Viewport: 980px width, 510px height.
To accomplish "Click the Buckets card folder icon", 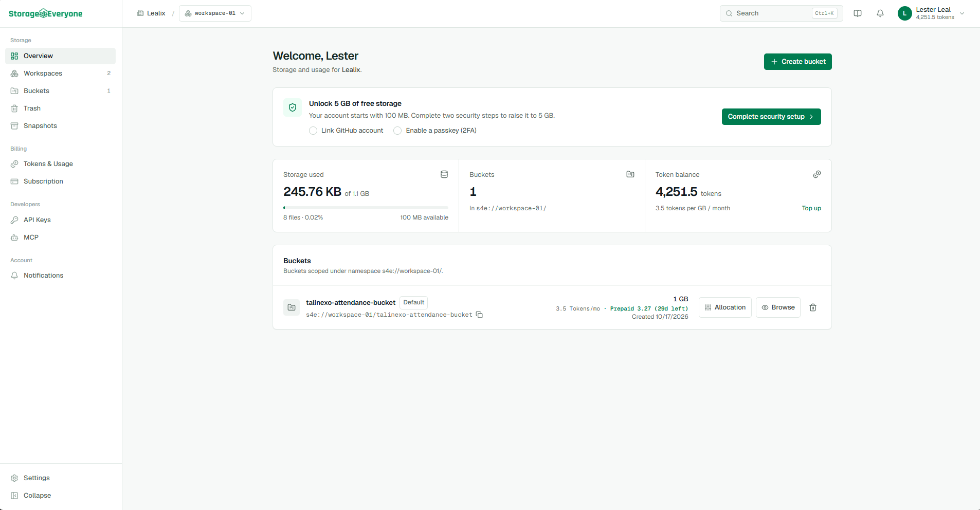I will click(630, 174).
